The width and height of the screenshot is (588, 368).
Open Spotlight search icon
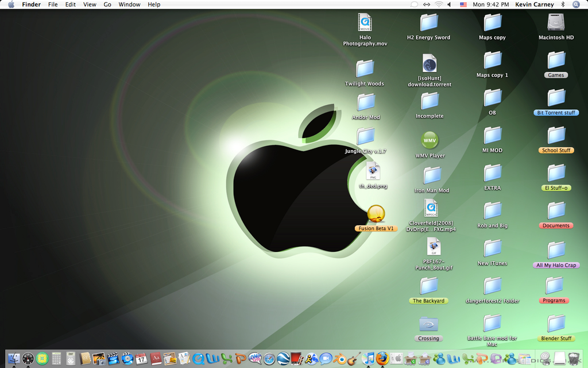click(x=576, y=5)
